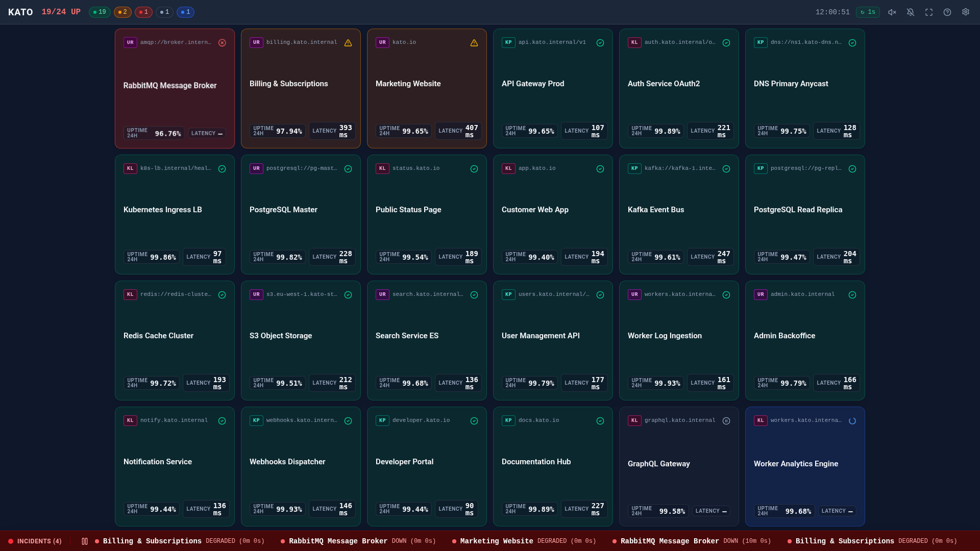This screenshot has width=980, height=551.
Task: Click the check icon on Kafka Event Bus
Action: click(x=726, y=169)
